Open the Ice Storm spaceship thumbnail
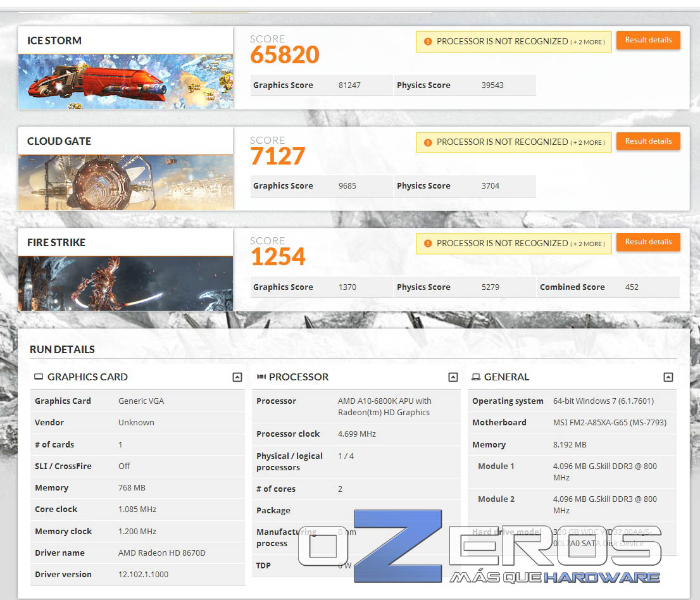 [x=125, y=82]
